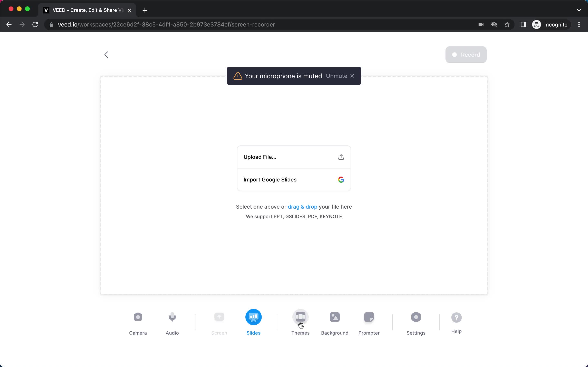Select Import Google Slides option
The image size is (588, 367).
(294, 180)
